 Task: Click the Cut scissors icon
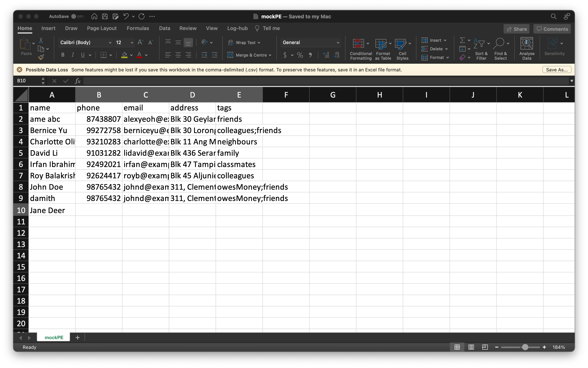pos(41,40)
